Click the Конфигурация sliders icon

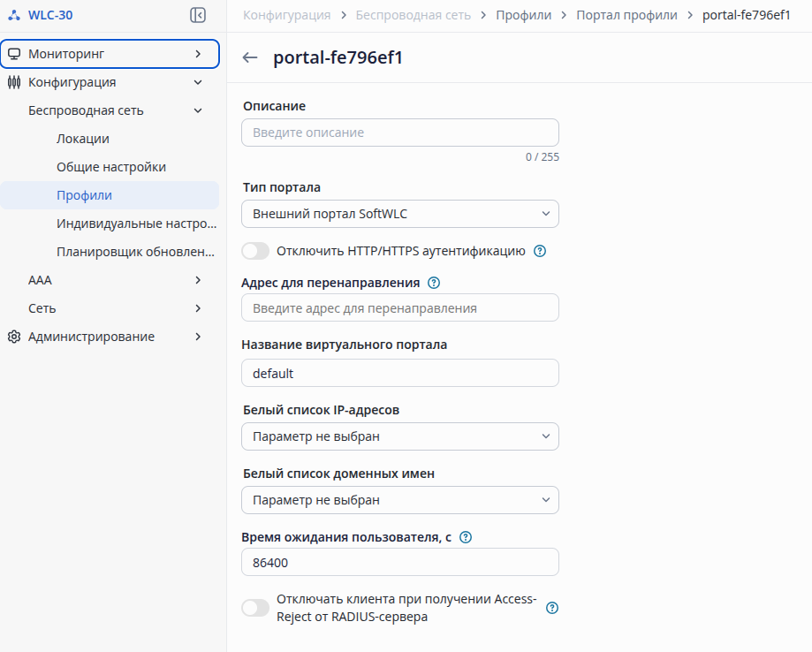point(14,82)
